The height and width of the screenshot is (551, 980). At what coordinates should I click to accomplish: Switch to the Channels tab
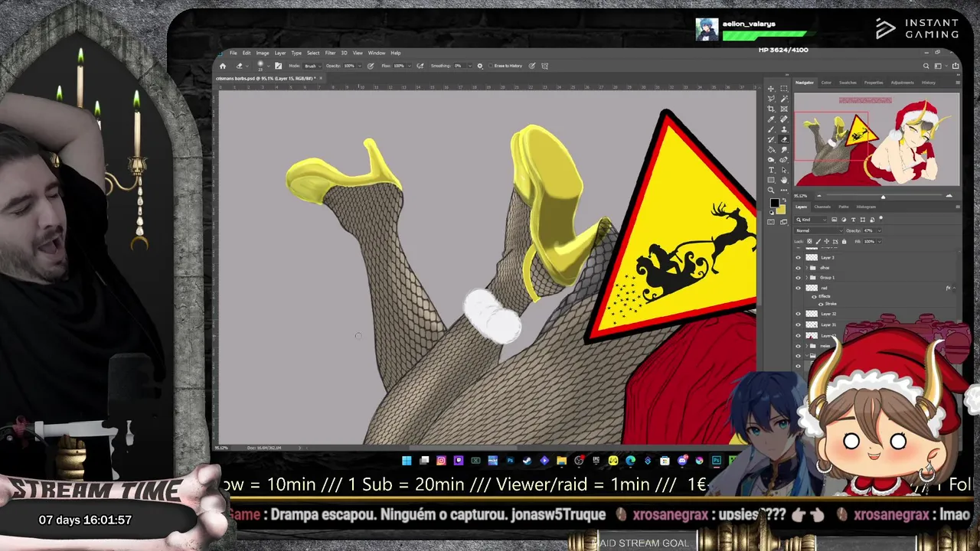click(x=822, y=207)
